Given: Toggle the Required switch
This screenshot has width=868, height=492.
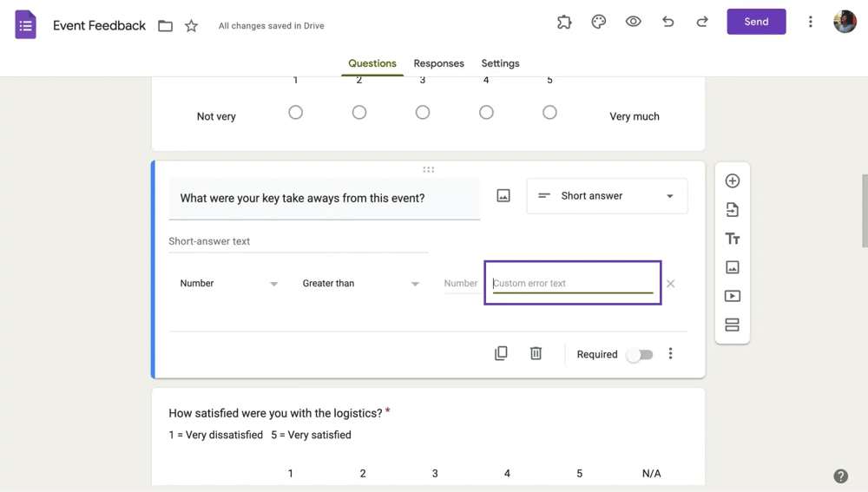Looking at the screenshot, I should pos(640,355).
